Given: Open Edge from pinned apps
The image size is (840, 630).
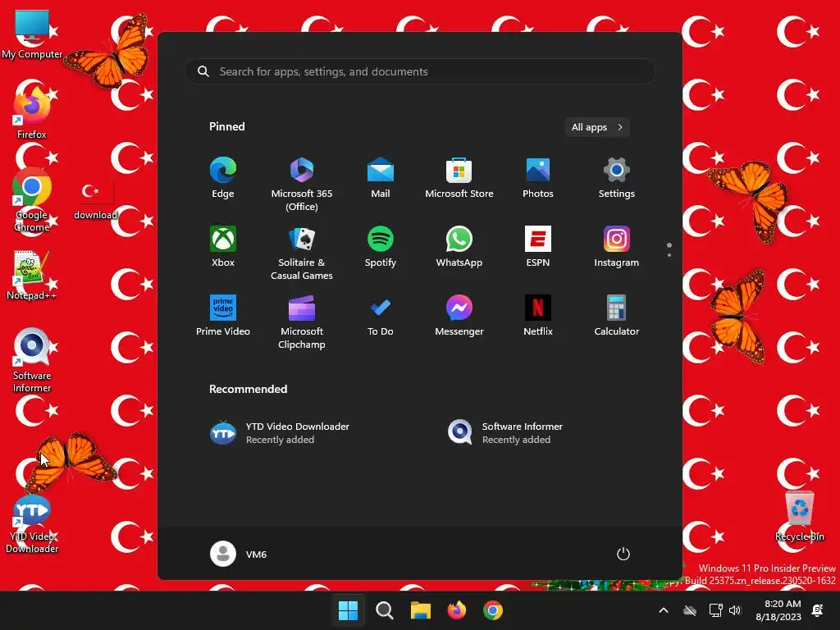Looking at the screenshot, I should point(223,178).
